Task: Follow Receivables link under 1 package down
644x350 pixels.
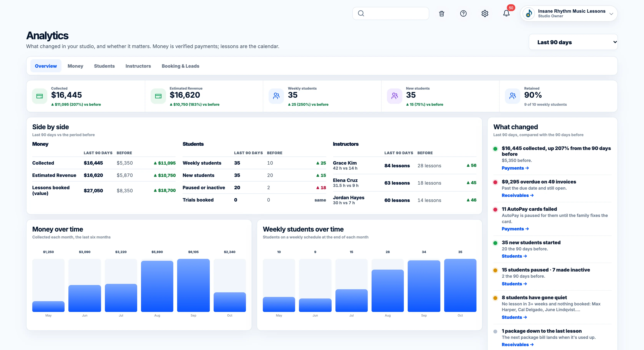Action: tap(518, 345)
